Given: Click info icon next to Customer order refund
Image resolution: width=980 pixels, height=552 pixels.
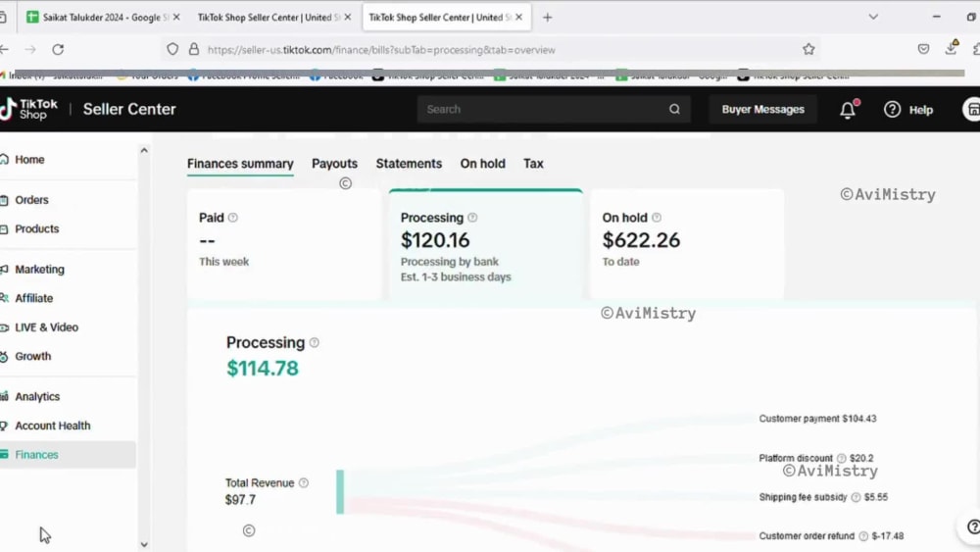Looking at the screenshot, I should point(863,535).
